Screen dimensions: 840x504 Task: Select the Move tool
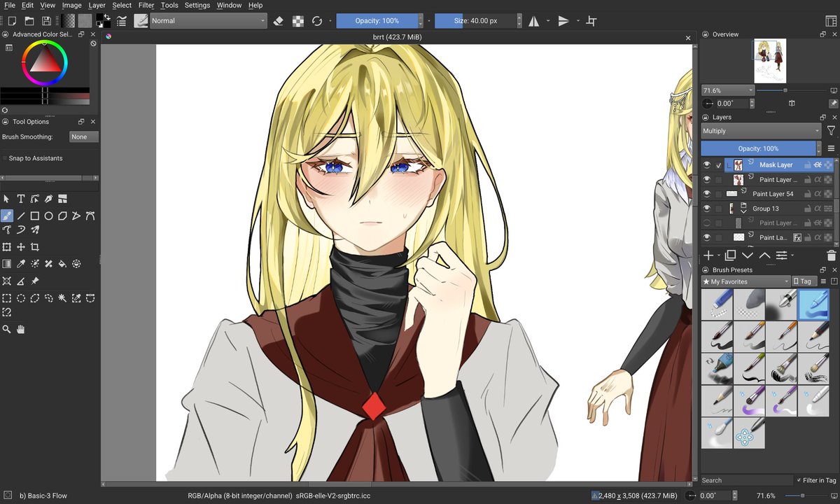(21, 246)
